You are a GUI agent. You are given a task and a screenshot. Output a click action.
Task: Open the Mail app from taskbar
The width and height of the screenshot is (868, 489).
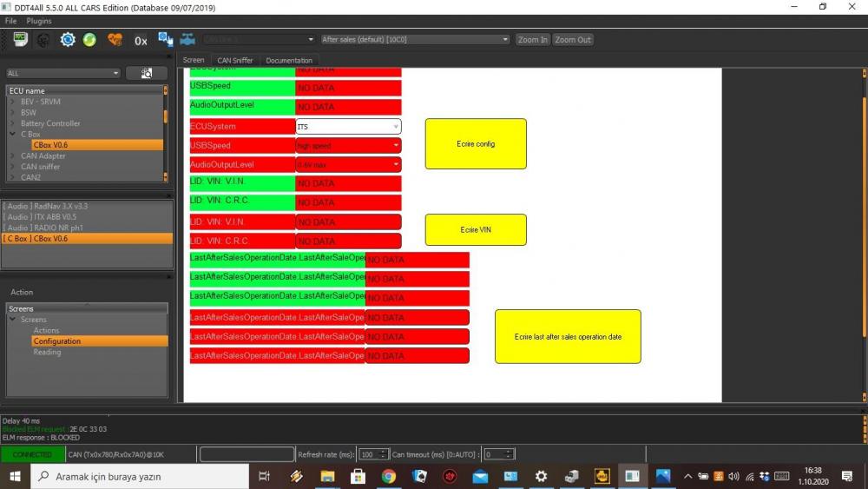pyautogui.click(x=480, y=476)
